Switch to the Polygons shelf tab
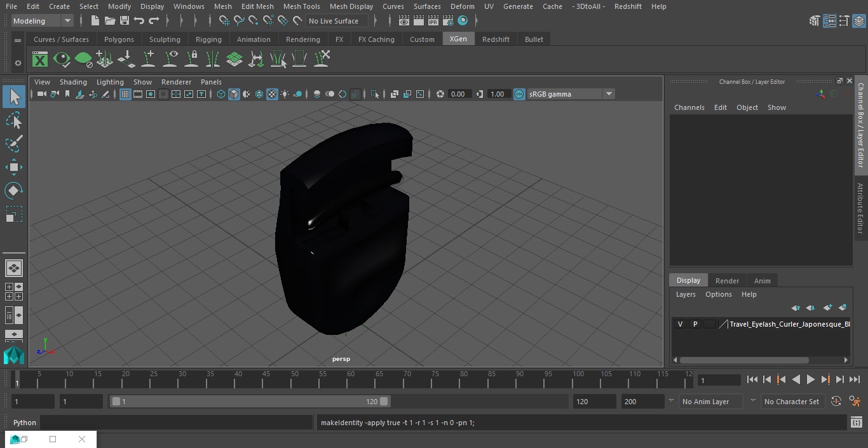 pos(119,39)
